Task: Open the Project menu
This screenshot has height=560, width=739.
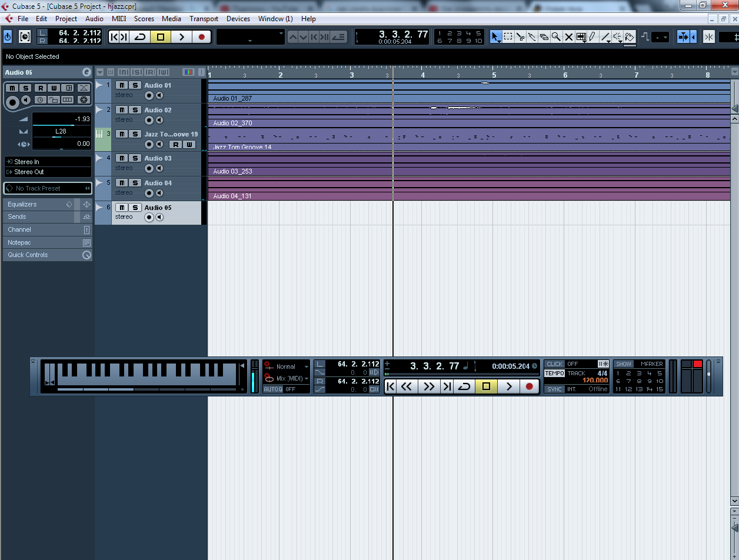Action: (x=66, y=19)
